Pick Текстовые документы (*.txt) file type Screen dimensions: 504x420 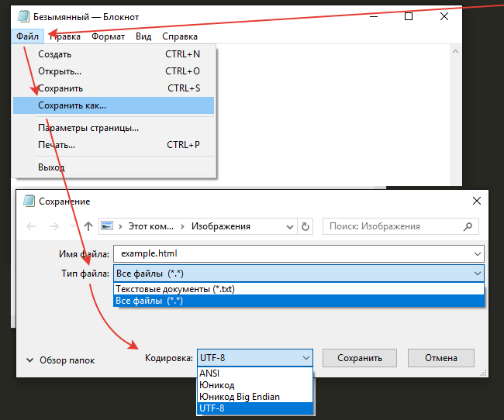pos(174,289)
